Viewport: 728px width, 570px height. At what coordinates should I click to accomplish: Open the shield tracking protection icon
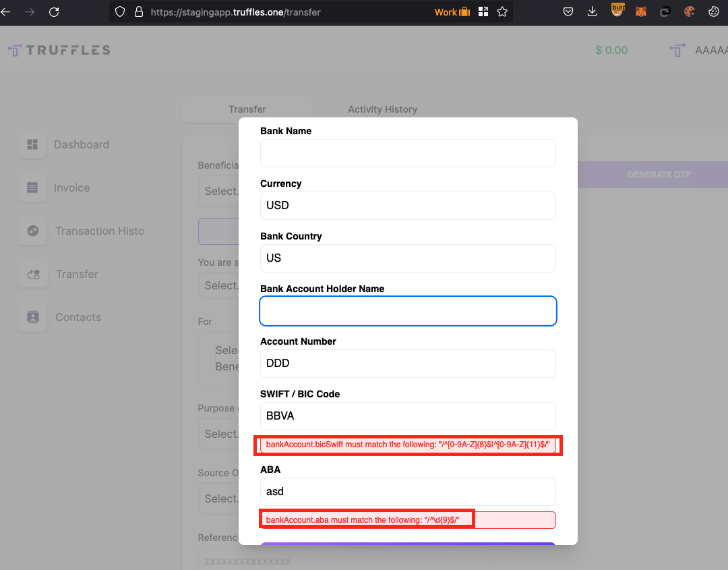coord(120,12)
